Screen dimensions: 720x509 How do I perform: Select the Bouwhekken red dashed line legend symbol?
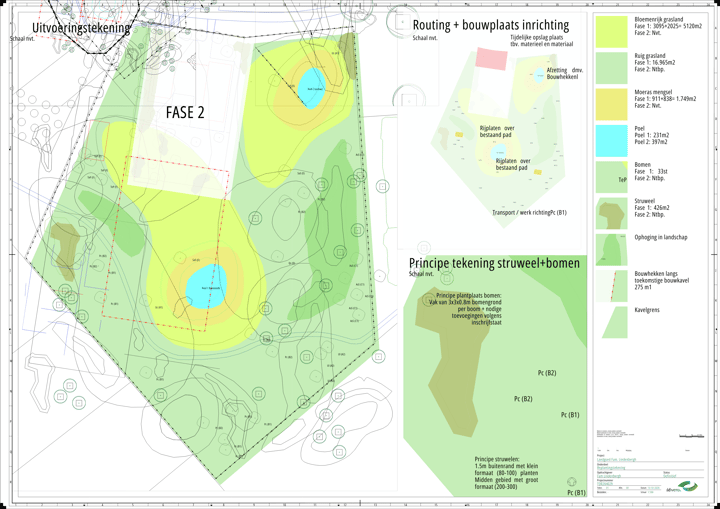(610, 284)
